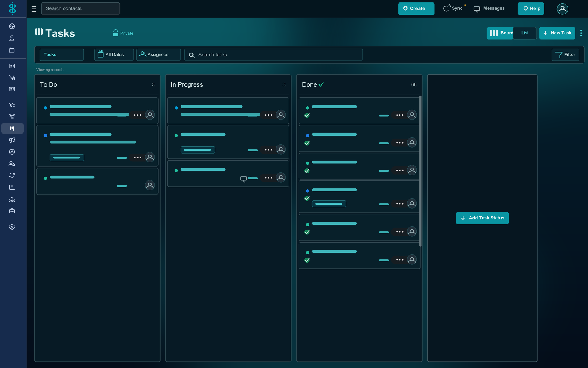Uncheck the completion mark on second Done card

pyautogui.click(x=307, y=143)
